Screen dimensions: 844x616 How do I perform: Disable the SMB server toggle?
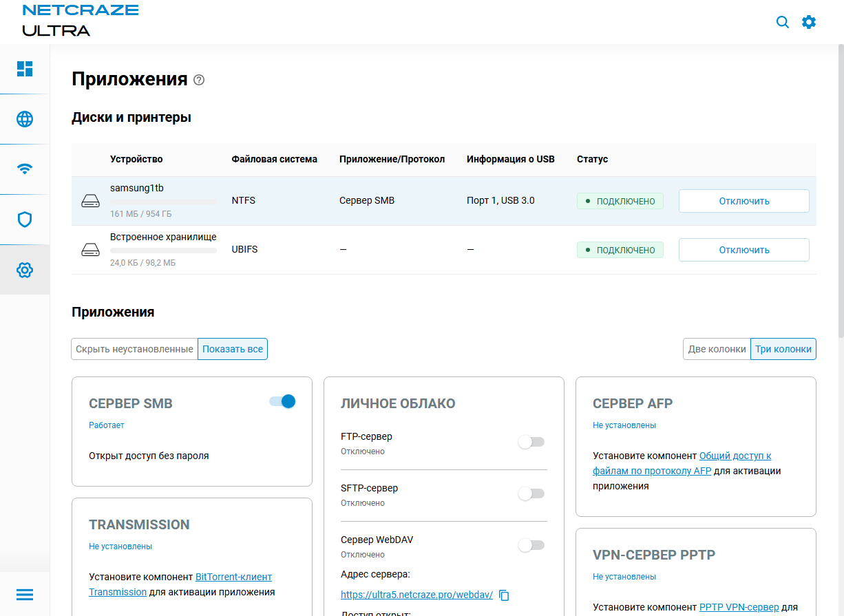tap(282, 401)
